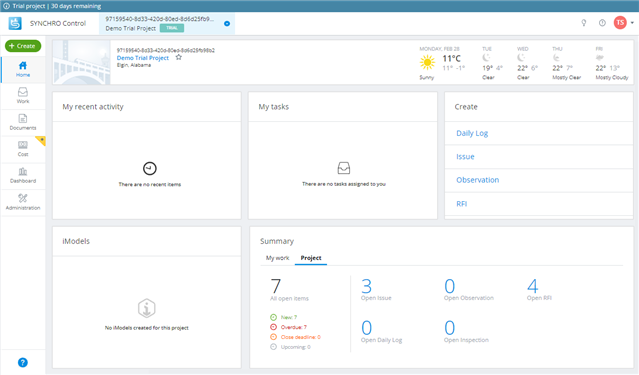Click the 'Upcoming: 0' status text
This screenshot has width=639, height=375.
(295, 347)
